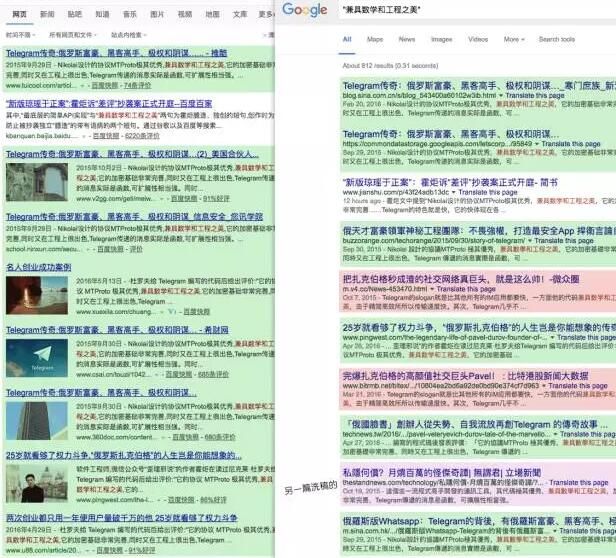616x558 pixels.
Task: Click About 812 results text
Action: pyautogui.click(x=390, y=66)
